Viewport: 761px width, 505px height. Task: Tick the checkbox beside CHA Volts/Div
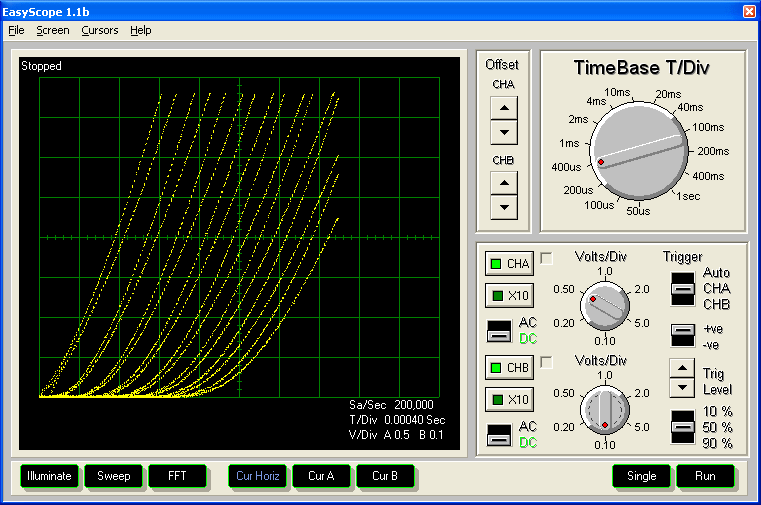point(547,258)
